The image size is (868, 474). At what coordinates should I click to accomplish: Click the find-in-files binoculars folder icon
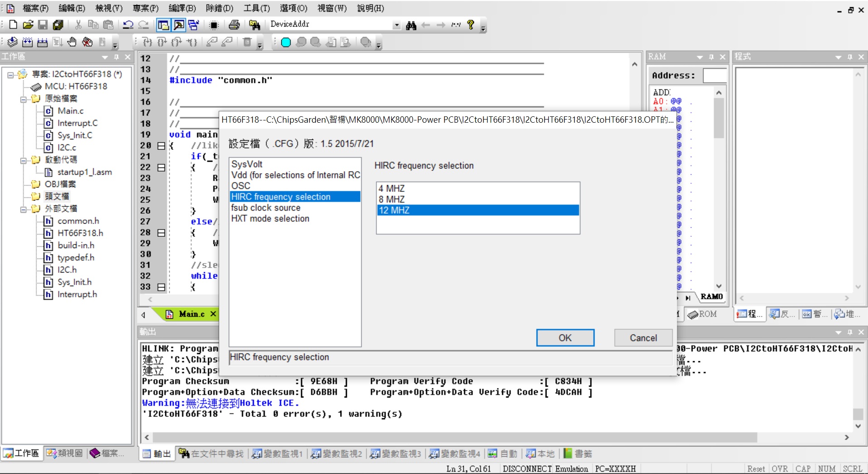point(254,24)
